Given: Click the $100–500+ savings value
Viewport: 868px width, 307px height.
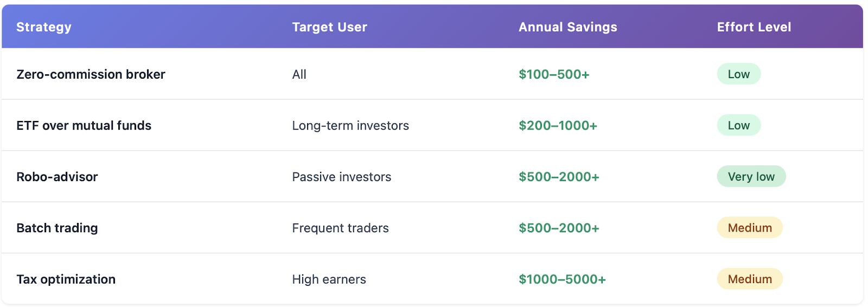Looking at the screenshot, I should point(554,74).
